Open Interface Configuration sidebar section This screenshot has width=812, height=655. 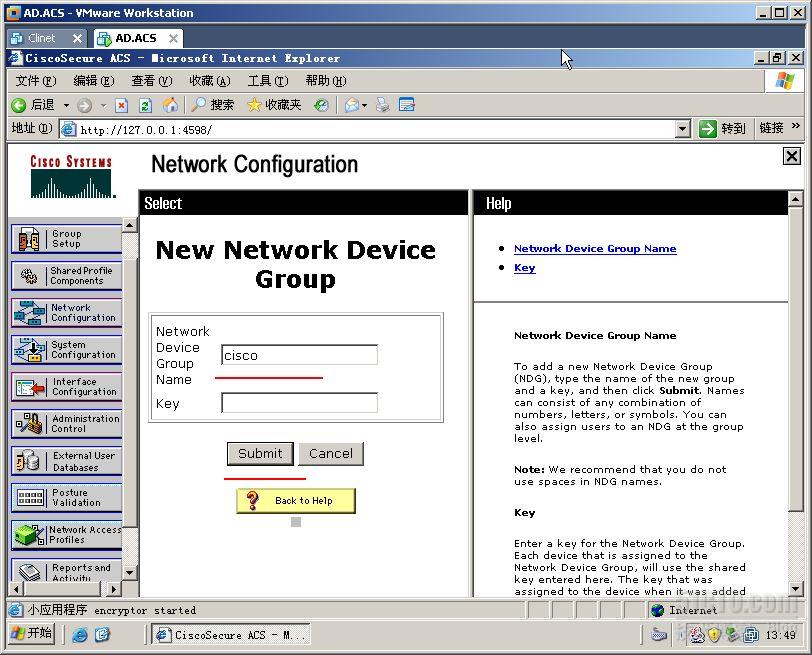click(66, 387)
